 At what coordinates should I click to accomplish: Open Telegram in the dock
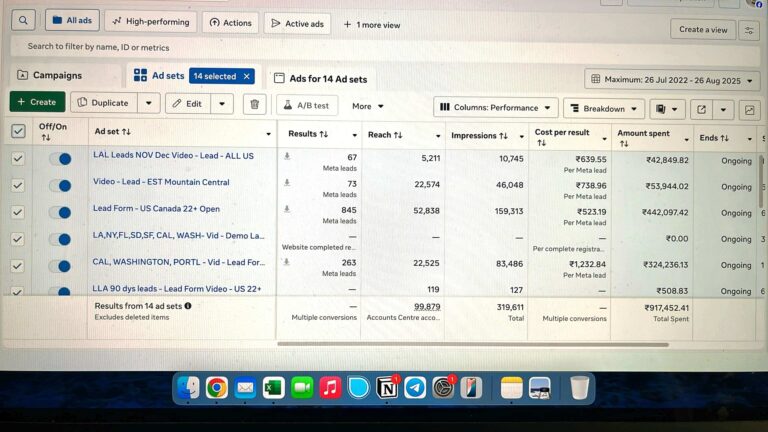tap(415, 388)
